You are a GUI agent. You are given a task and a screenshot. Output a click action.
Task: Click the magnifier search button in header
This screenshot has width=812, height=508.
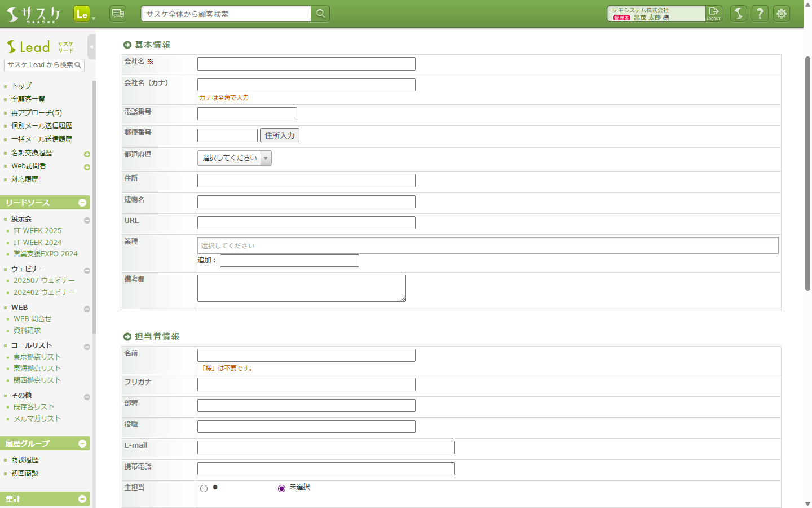coord(320,14)
